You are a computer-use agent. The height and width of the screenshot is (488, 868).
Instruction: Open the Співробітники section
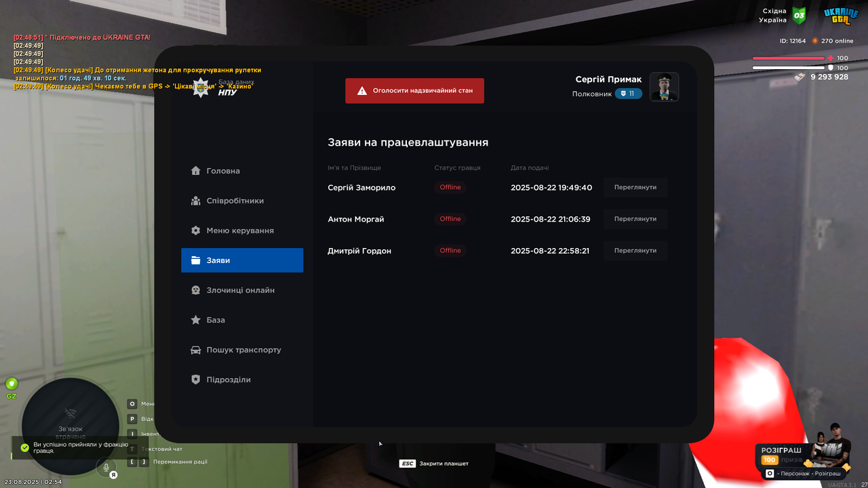(x=242, y=201)
